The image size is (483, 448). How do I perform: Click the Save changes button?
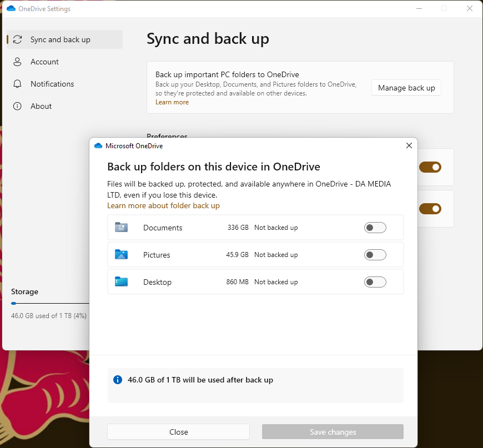[x=333, y=432]
